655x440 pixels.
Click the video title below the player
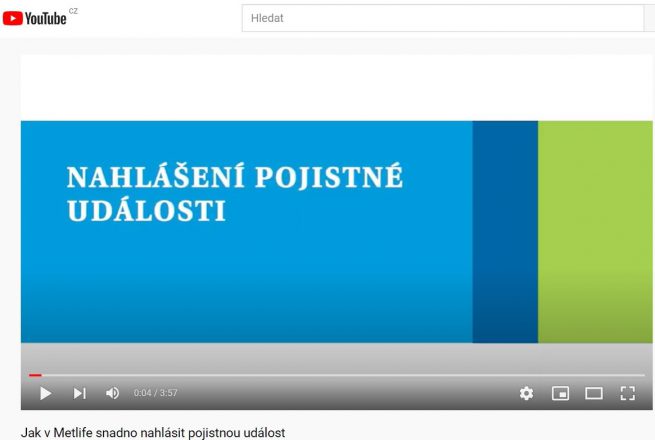point(153,432)
